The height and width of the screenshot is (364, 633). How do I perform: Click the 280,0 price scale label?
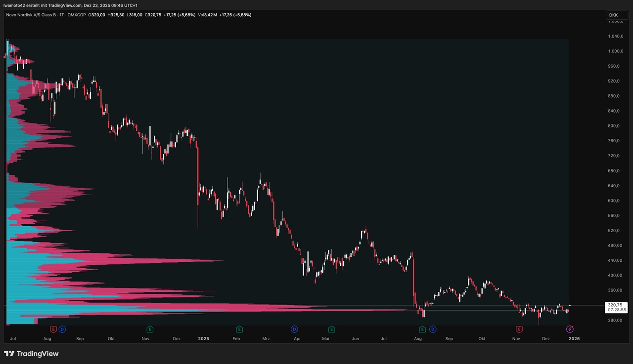pyautogui.click(x=615, y=320)
